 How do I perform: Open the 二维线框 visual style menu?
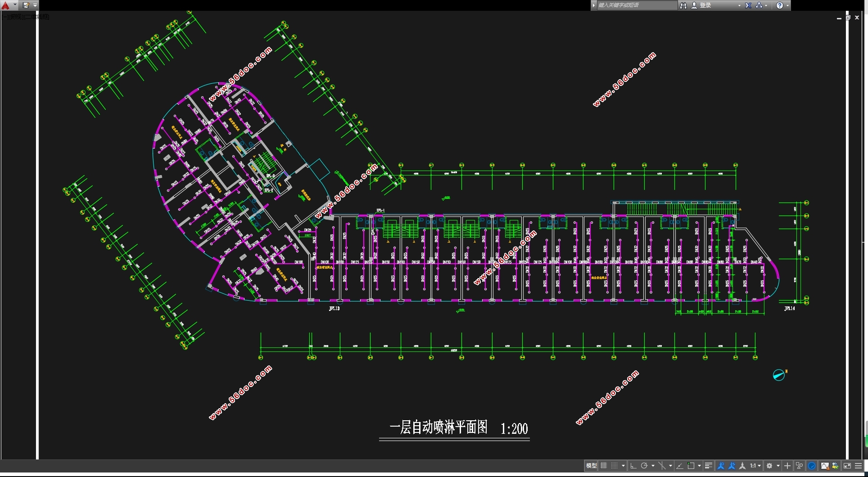click(x=37, y=17)
